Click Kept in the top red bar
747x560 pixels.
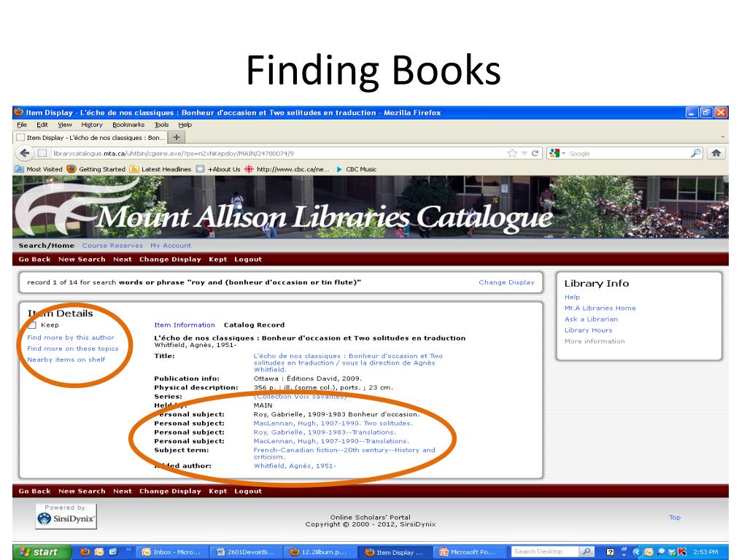(217, 260)
